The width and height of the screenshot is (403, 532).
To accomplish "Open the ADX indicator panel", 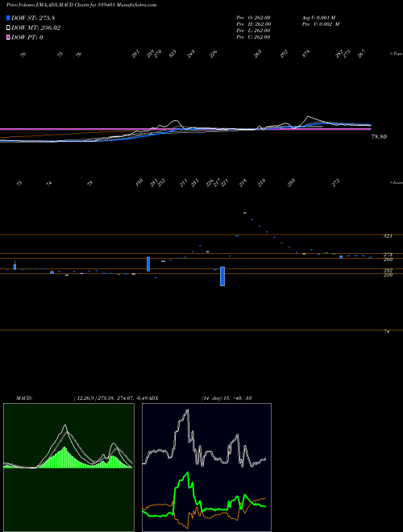I will pos(206,468).
